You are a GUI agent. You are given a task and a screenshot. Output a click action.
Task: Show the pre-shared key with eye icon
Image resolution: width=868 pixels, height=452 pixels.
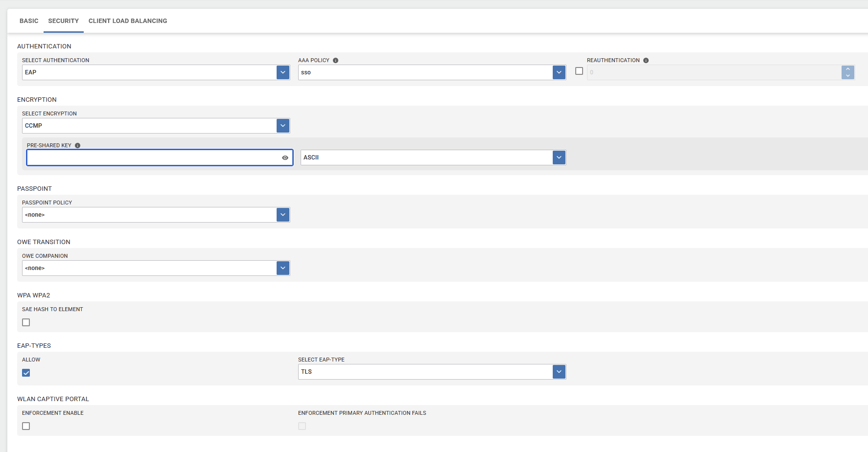pos(285,158)
